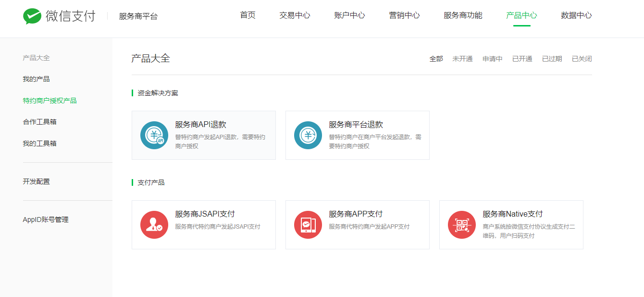Click the 微信支付 brand text
Viewport: 644px width, 297px height.
coord(71,16)
